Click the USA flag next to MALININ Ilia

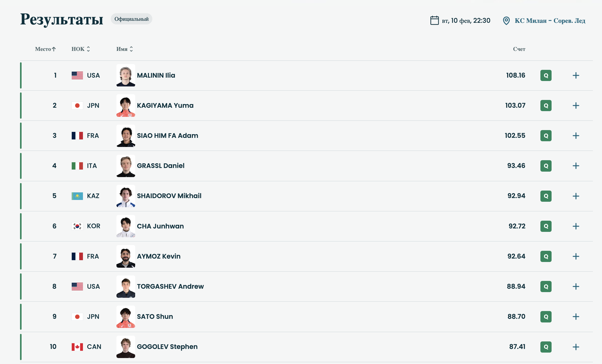77,76
